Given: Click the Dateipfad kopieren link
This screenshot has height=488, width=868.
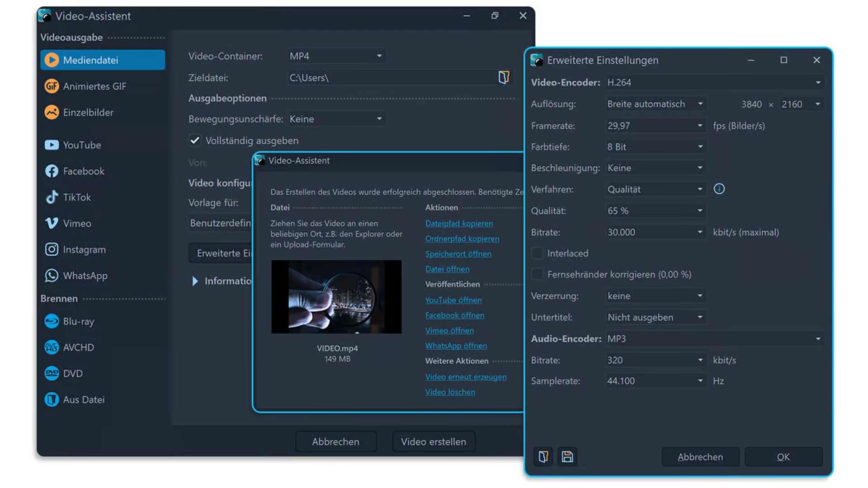Looking at the screenshot, I should pos(459,223).
